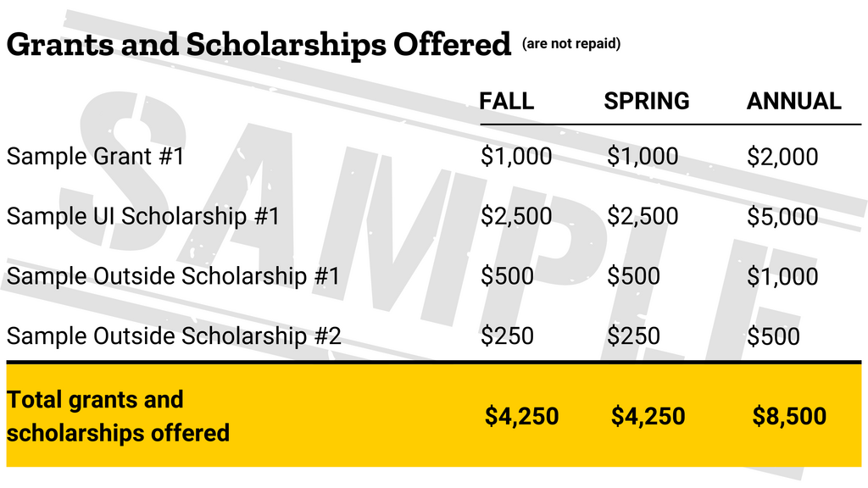The width and height of the screenshot is (868, 488).
Task: Select the ANNUAL column header
Action: tap(793, 102)
